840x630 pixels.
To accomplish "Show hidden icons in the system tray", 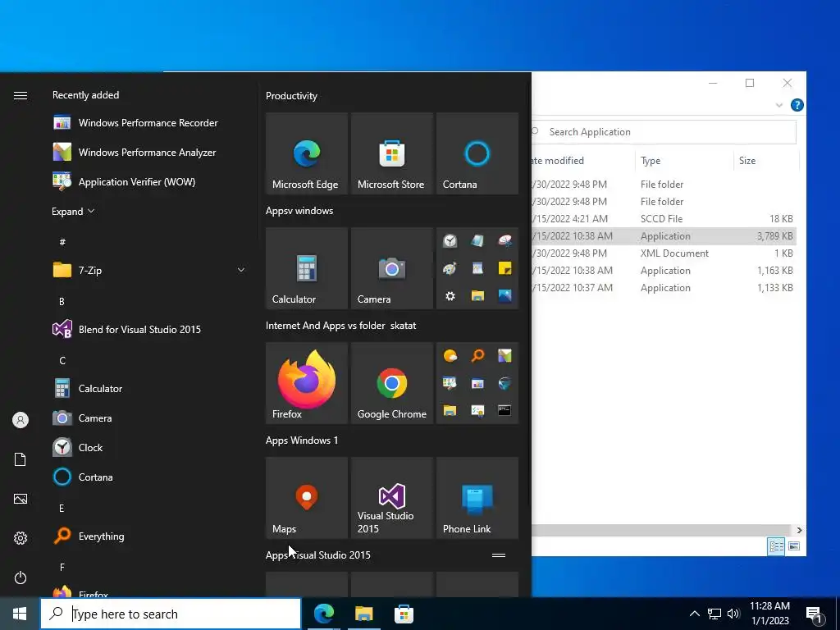I will (x=694, y=614).
